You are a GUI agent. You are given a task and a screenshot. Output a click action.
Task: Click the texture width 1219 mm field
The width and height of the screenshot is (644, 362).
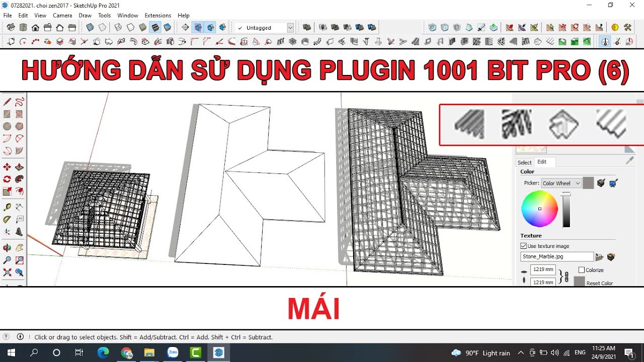point(543,269)
